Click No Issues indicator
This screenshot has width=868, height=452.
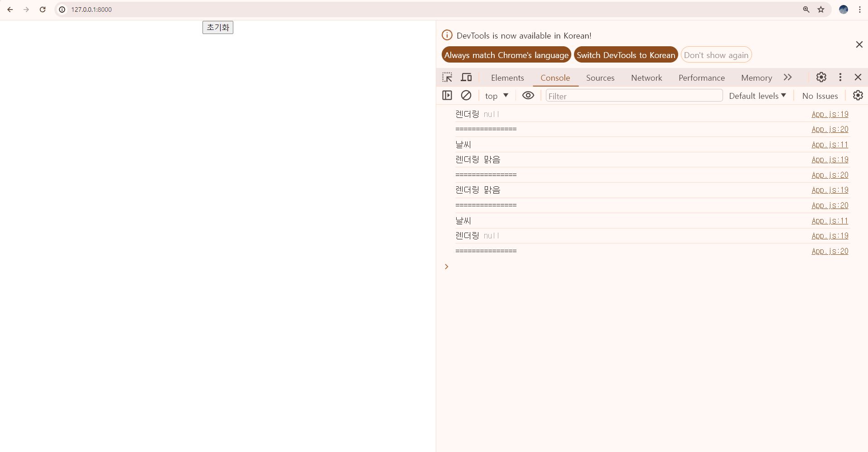pyautogui.click(x=820, y=96)
